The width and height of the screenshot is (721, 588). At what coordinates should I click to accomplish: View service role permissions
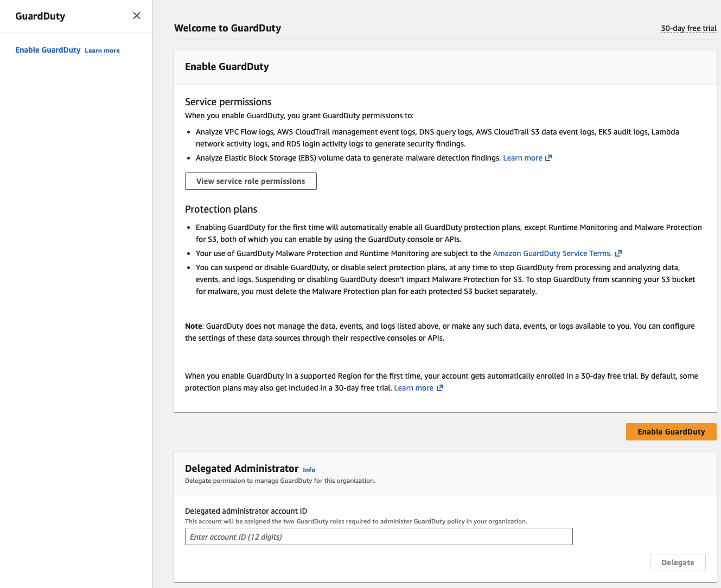click(251, 181)
